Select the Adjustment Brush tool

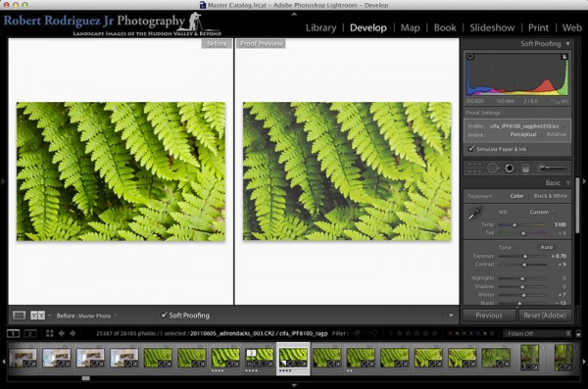(x=552, y=169)
